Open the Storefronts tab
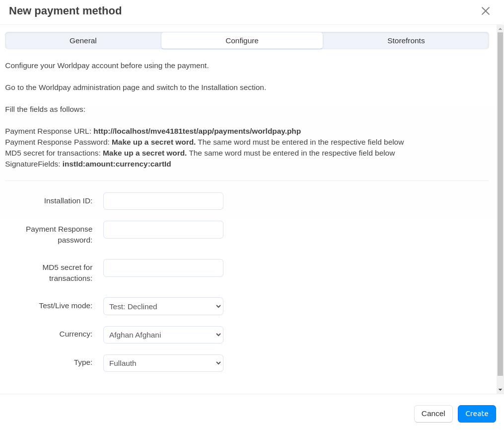Viewport: 504px width, 430px height. click(x=406, y=41)
